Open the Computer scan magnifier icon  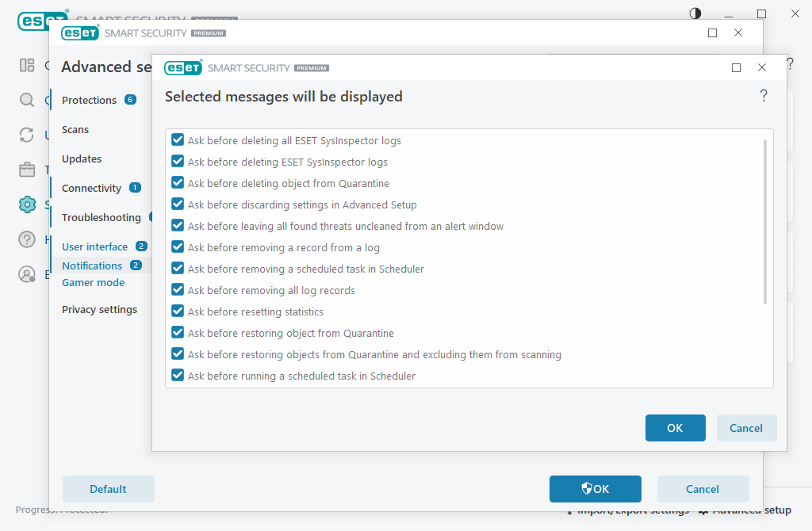[27, 100]
